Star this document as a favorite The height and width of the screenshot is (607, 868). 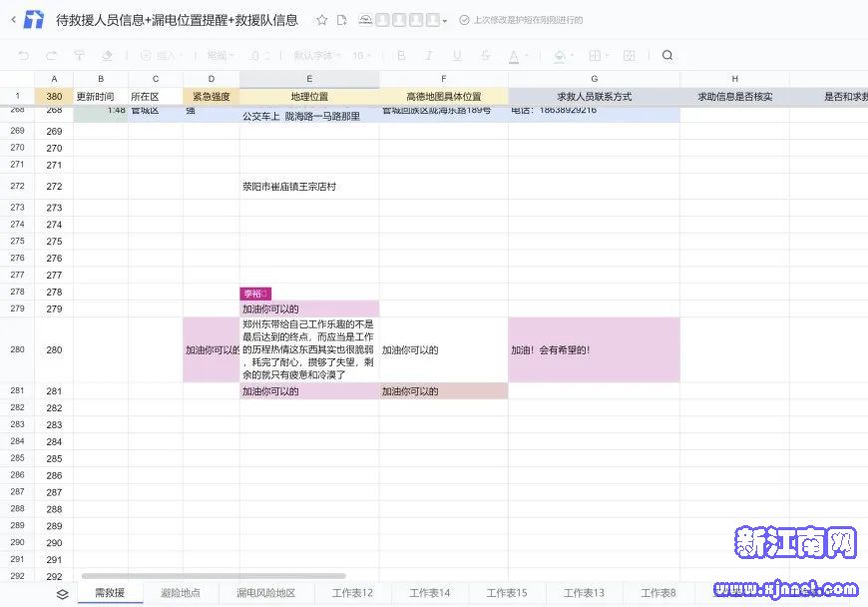click(321, 21)
